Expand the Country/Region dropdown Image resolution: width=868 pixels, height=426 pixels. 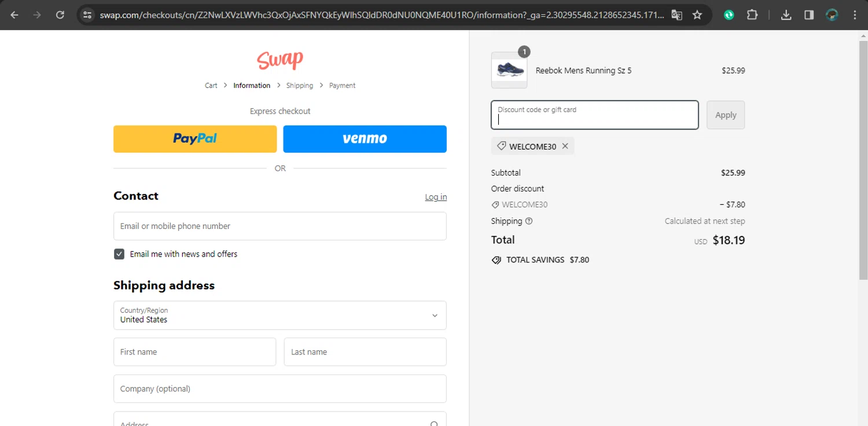(280, 315)
